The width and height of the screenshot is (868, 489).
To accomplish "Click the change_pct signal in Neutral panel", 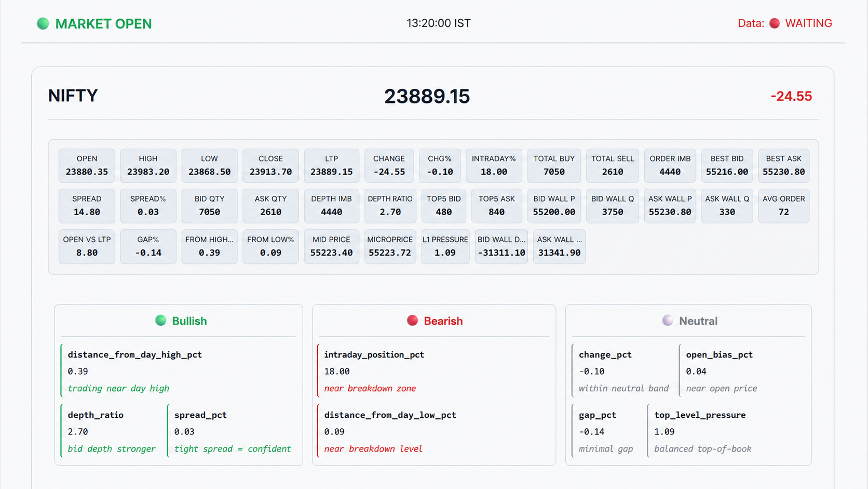I will click(x=622, y=371).
